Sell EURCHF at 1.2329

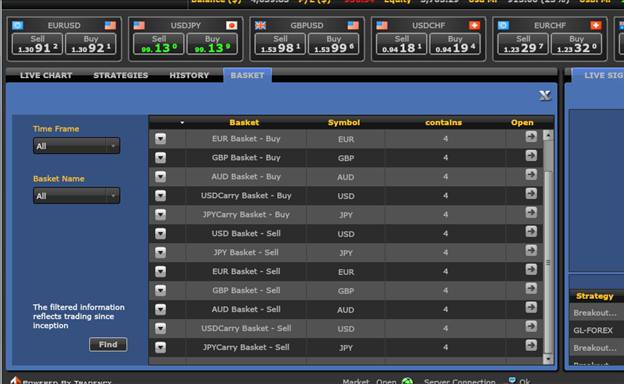(x=523, y=44)
